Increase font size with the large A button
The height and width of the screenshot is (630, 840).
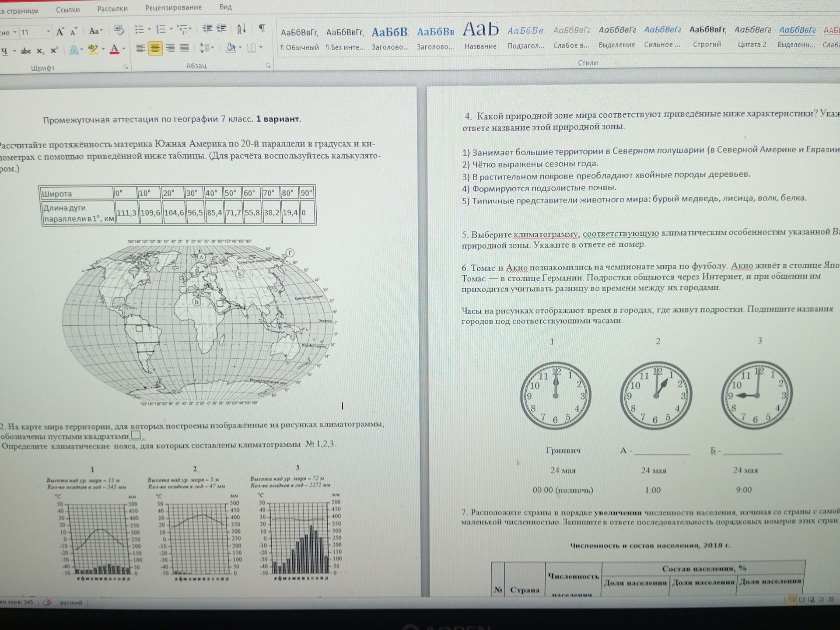point(60,31)
